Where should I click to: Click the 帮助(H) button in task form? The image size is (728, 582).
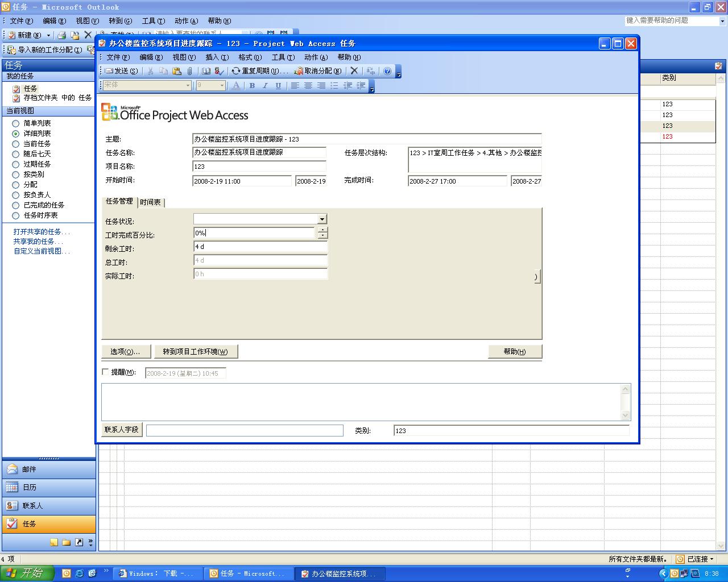click(515, 351)
